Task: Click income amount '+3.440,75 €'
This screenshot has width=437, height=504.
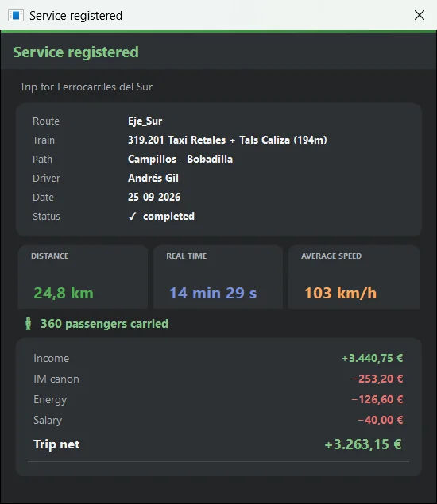Action: [373, 358]
